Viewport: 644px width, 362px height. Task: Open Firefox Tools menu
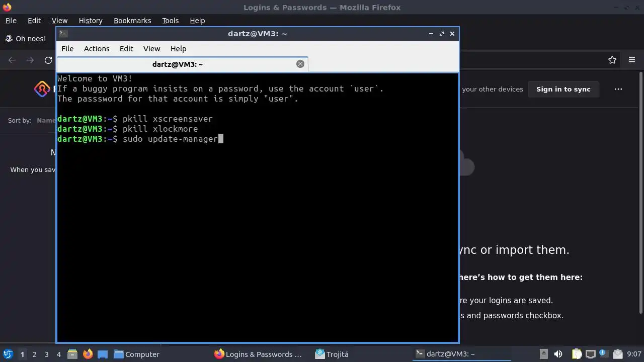(x=170, y=21)
